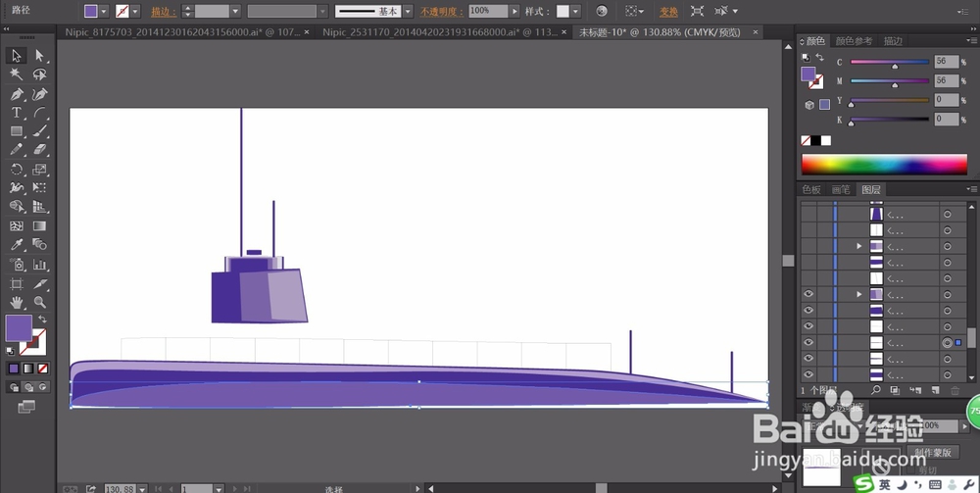980x493 pixels.
Task: Switch to Nipic_2531170 document tab
Action: click(440, 32)
